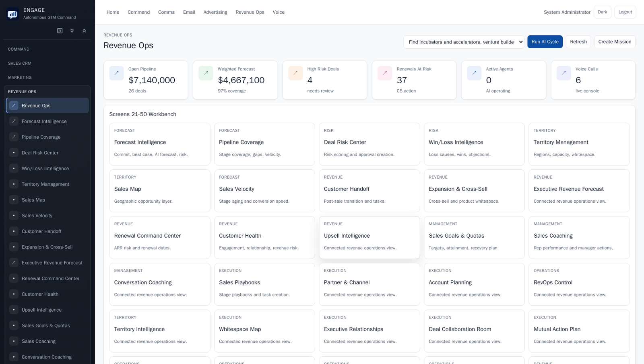
Task: Expand all sidebar sections with double-chevron down
Action: tap(72, 31)
